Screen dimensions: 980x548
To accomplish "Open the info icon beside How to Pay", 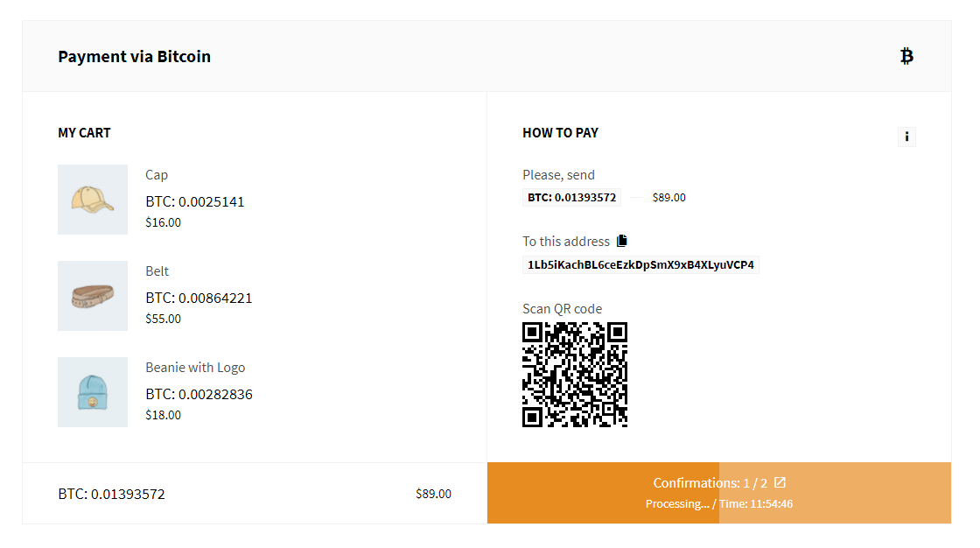I will 906,137.
